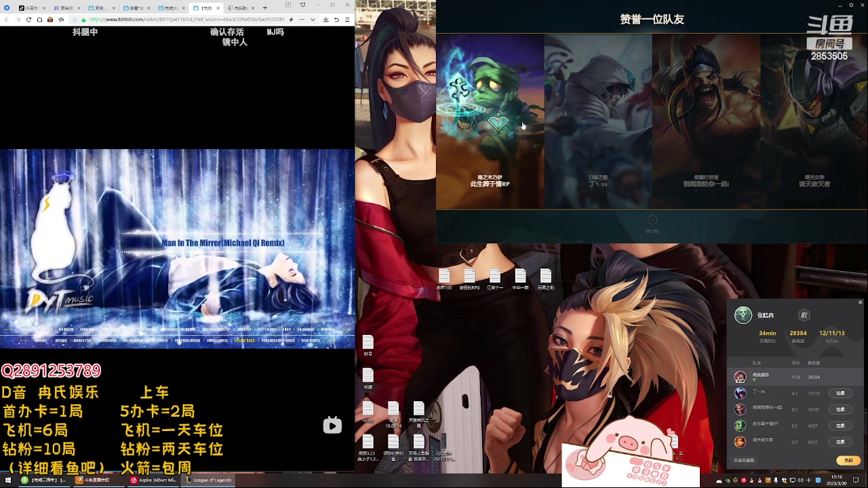Honor the rightmost armored teammate card
This screenshot has height=488, width=868.
click(x=814, y=122)
